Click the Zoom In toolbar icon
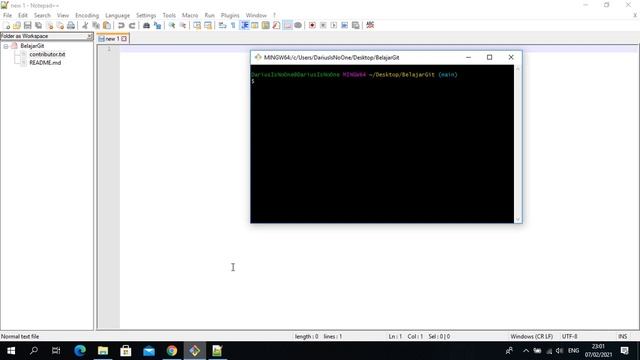The width and height of the screenshot is (640, 360). pos(172,25)
